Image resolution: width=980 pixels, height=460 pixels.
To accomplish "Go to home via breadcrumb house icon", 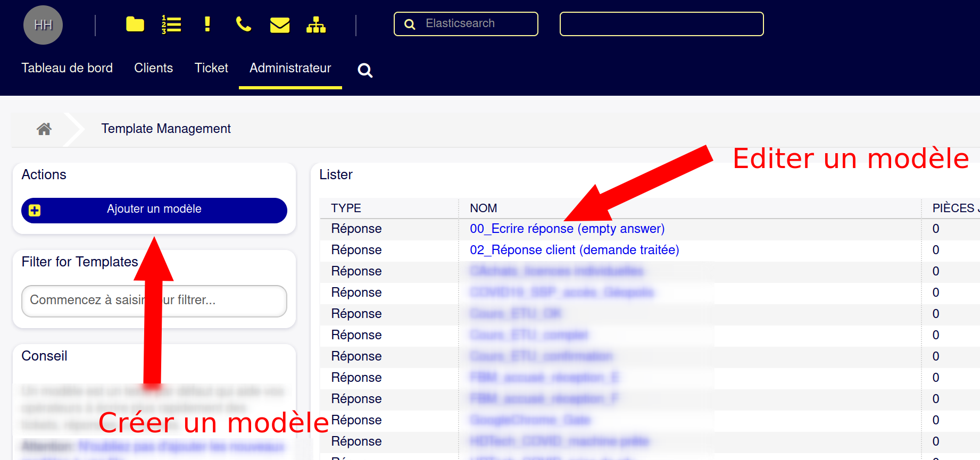I will 44,129.
